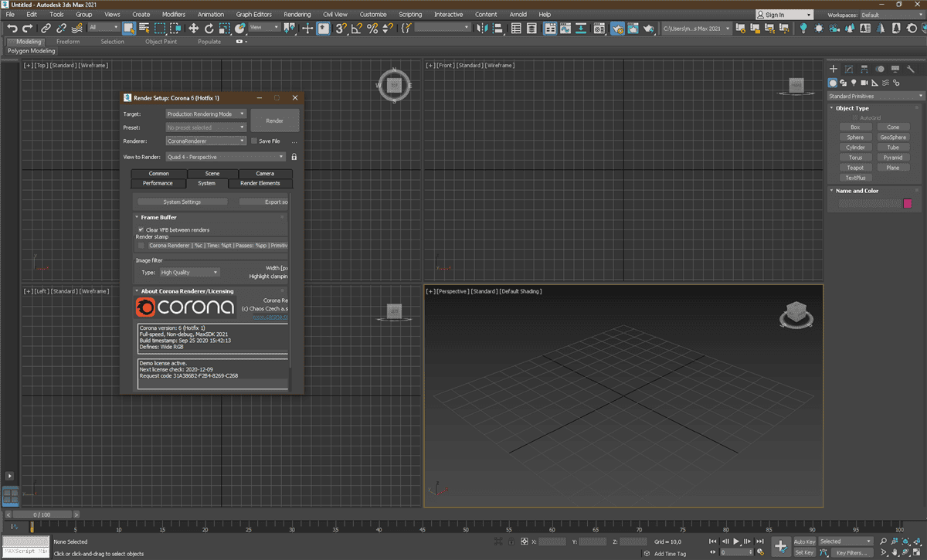Click the Maximize Viewport Toggle icon

pyautogui.click(x=919, y=552)
